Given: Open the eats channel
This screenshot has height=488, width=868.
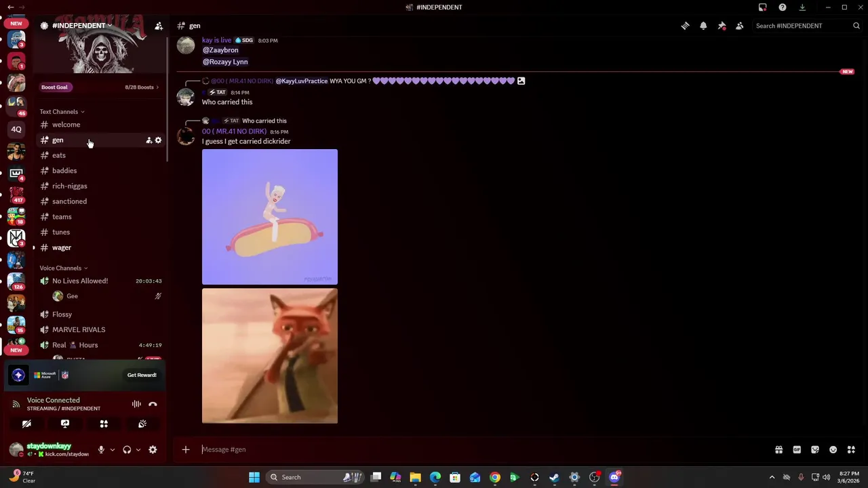Looking at the screenshot, I should [100, 155].
